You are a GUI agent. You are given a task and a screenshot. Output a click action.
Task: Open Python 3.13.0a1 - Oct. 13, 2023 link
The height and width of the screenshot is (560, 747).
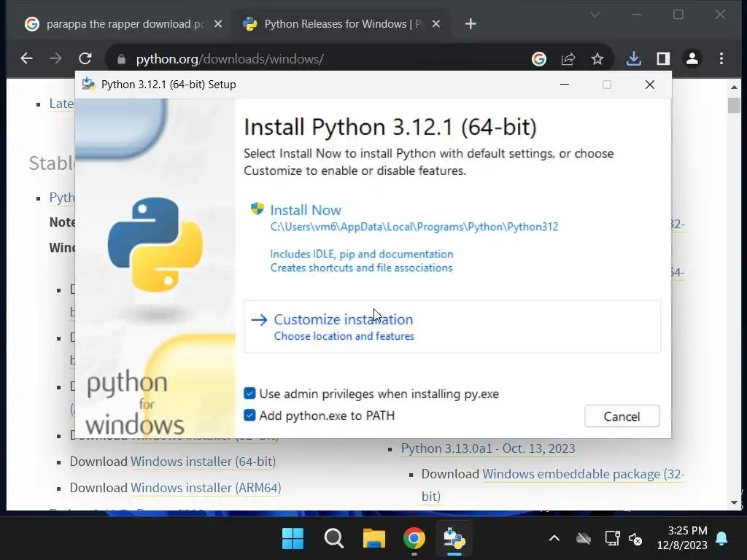[488, 448]
